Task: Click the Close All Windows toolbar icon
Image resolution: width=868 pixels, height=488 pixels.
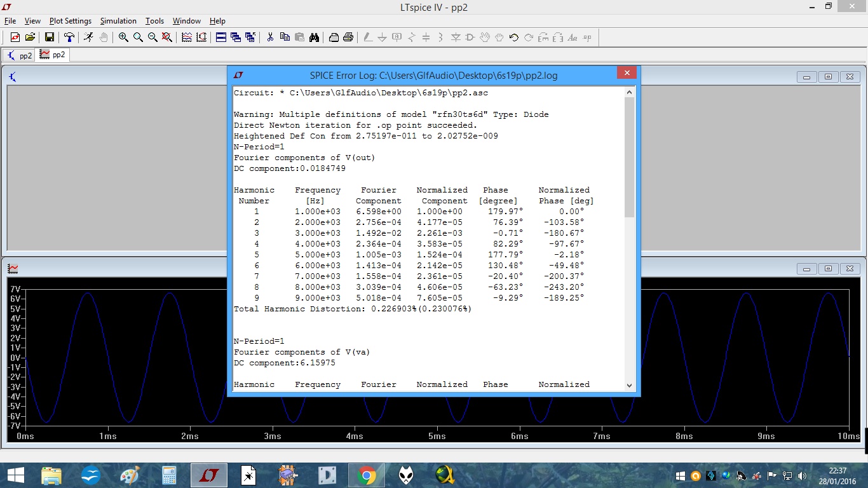Action: (250, 37)
